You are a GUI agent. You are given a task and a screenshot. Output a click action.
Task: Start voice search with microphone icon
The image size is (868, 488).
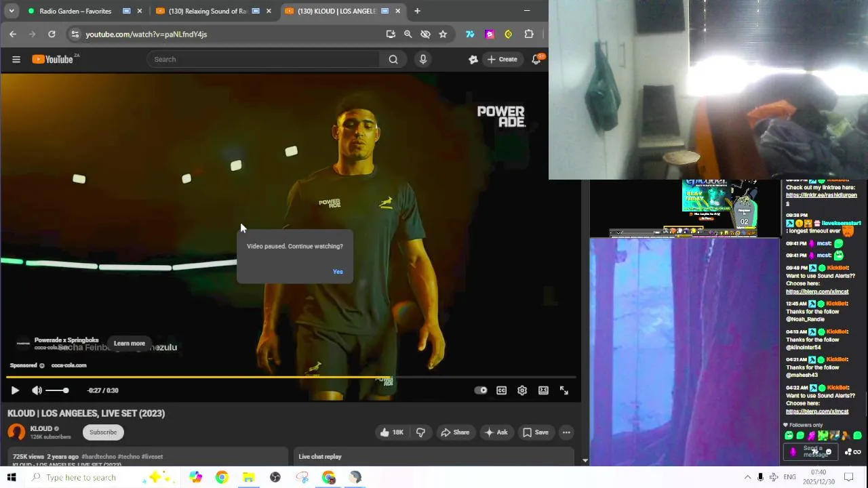[423, 60]
